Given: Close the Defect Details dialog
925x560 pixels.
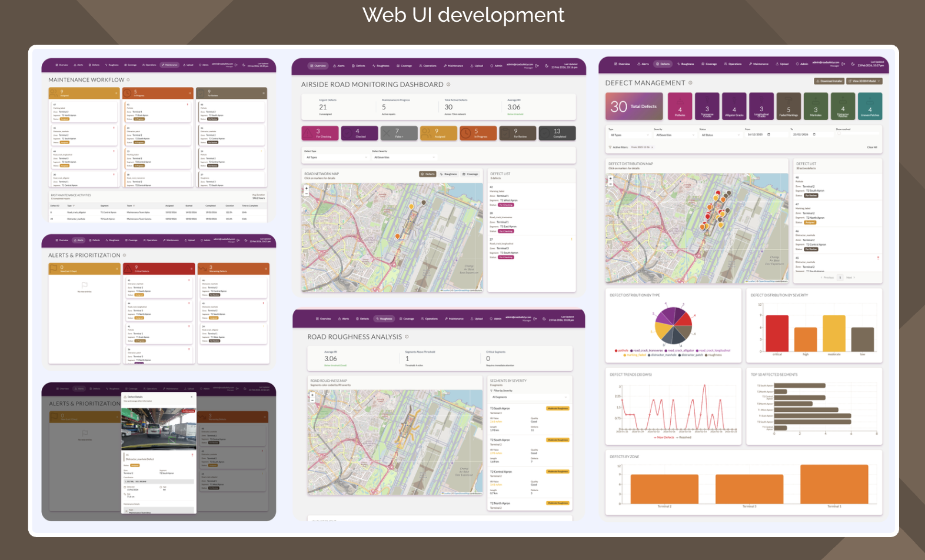Looking at the screenshot, I should [x=192, y=397].
